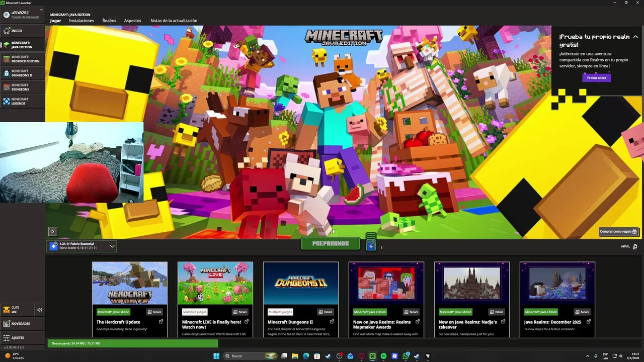This screenshot has width=644, height=362.
Task: Click the copy icon next to ushii_
Action: point(635,246)
